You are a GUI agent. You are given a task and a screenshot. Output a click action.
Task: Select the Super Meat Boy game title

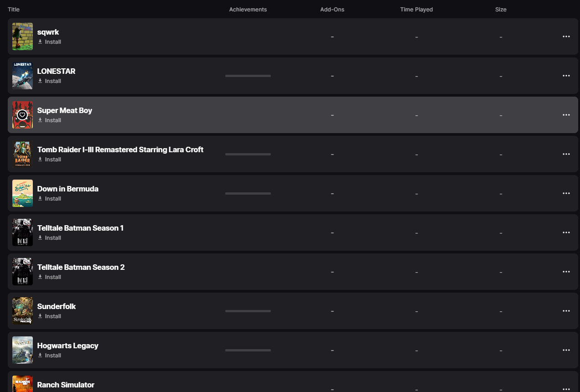(65, 110)
